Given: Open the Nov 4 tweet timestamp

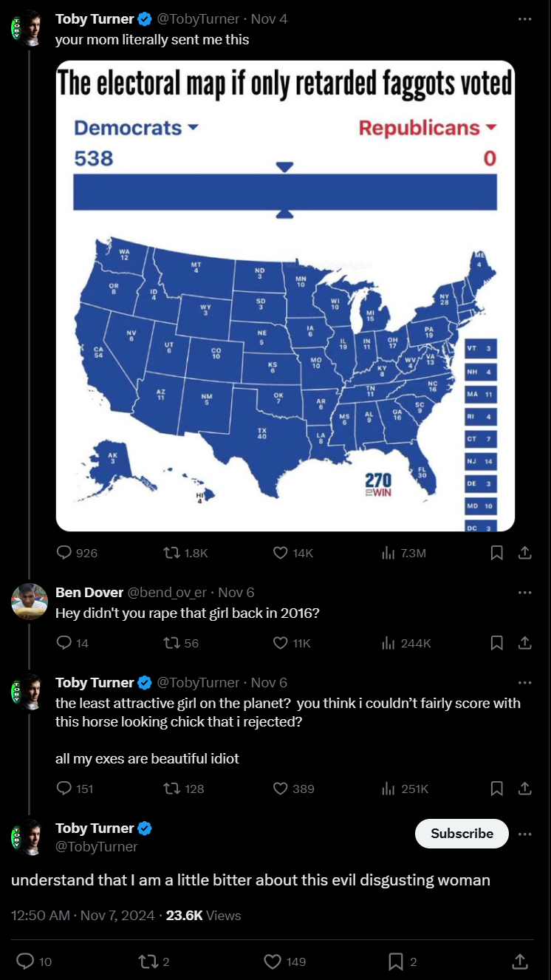Looking at the screenshot, I should click(269, 19).
